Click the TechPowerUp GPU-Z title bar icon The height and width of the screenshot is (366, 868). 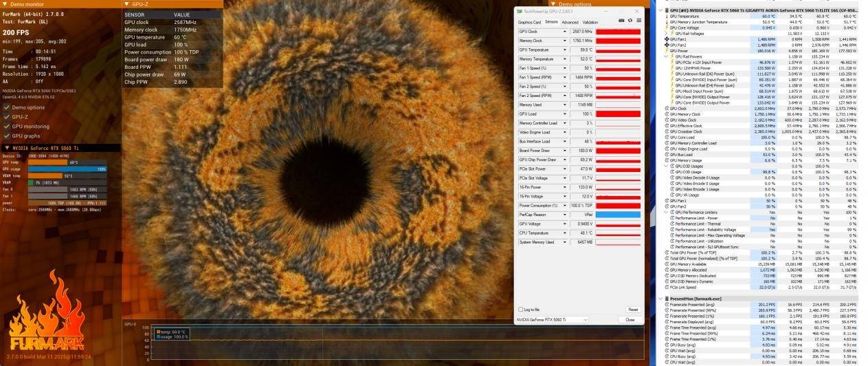coord(520,12)
